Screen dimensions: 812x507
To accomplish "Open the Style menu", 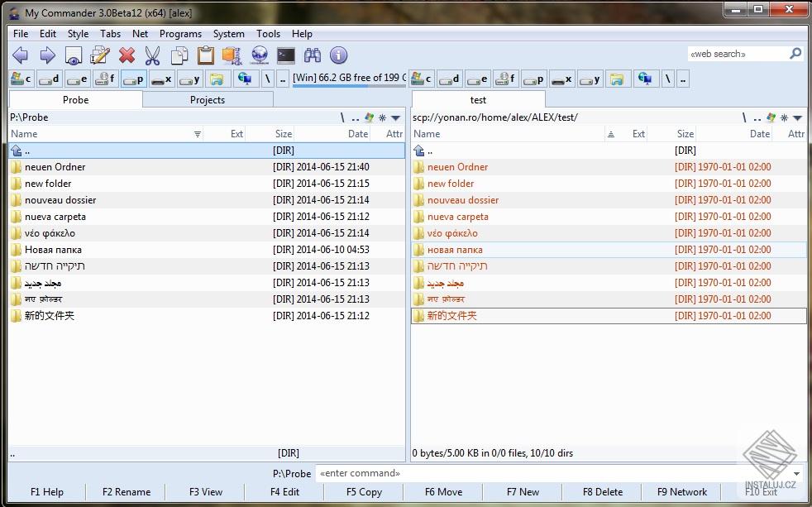I will tap(78, 34).
